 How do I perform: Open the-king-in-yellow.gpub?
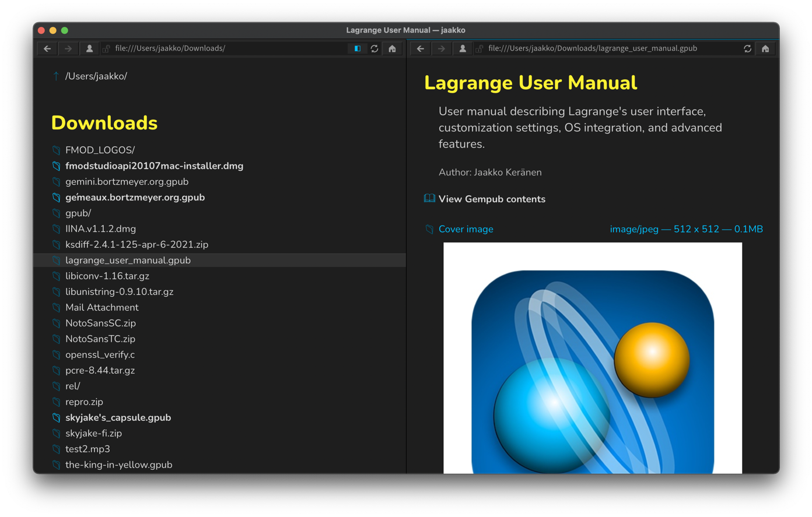pyautogui.click(x=118, y=465)
